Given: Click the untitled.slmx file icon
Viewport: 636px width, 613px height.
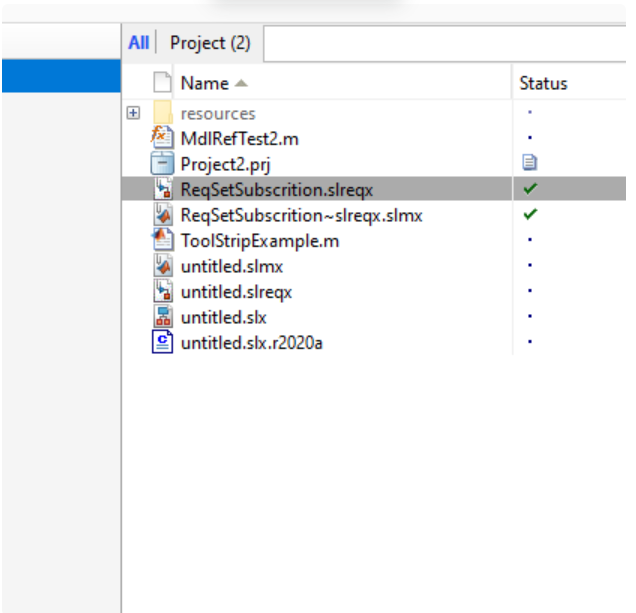Looking at the screenshot, I should [x=161, y=266].
